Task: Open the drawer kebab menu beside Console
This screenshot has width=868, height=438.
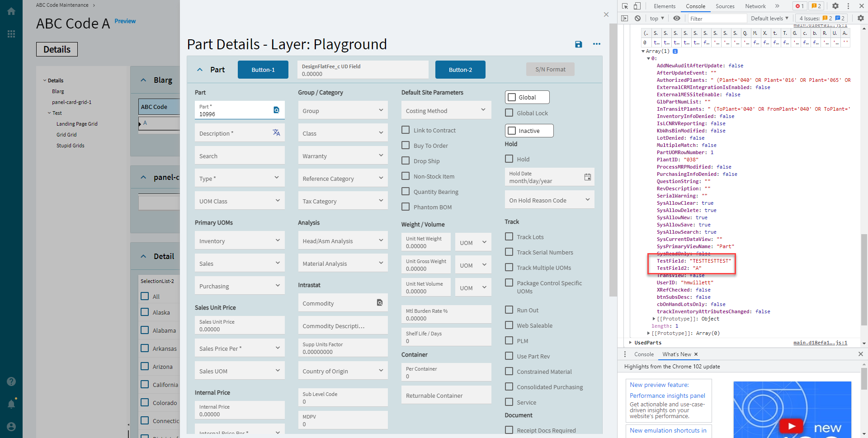Action: [625, 354]
